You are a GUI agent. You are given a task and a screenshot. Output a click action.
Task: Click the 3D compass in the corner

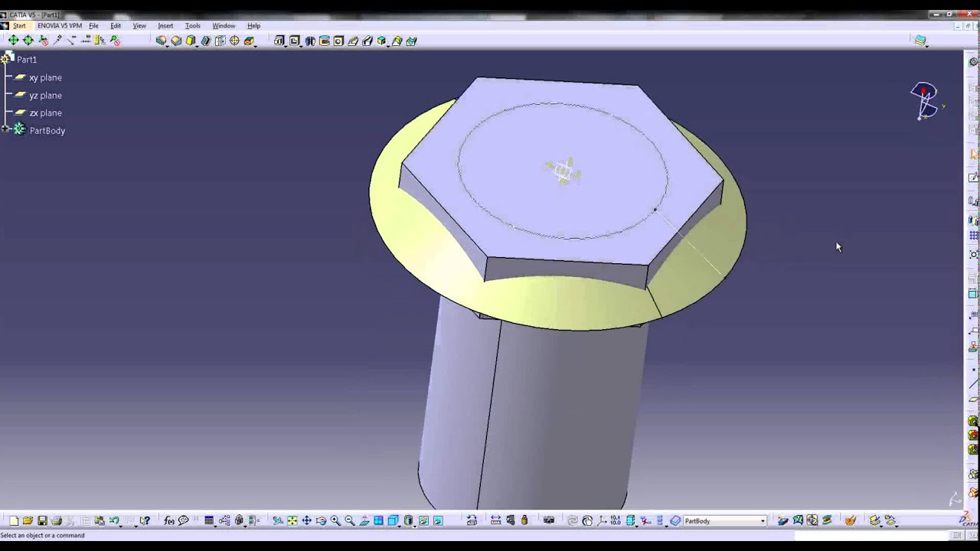926,101
